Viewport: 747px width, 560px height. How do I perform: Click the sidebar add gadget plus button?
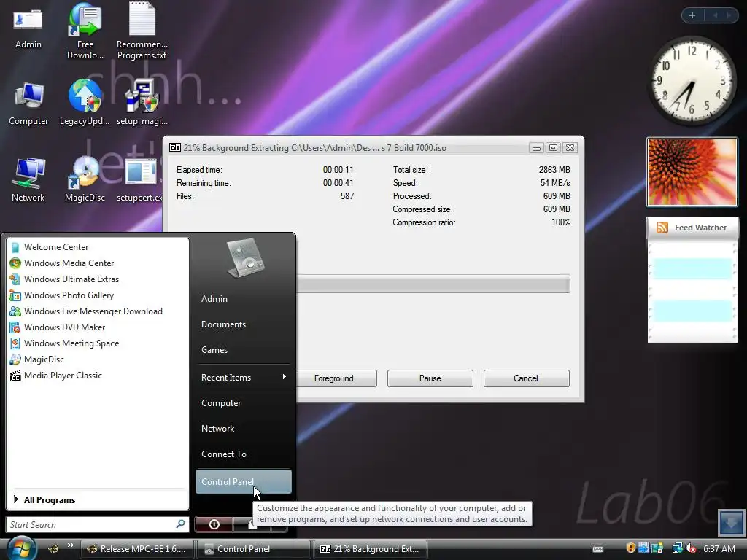tap(692, 15)
